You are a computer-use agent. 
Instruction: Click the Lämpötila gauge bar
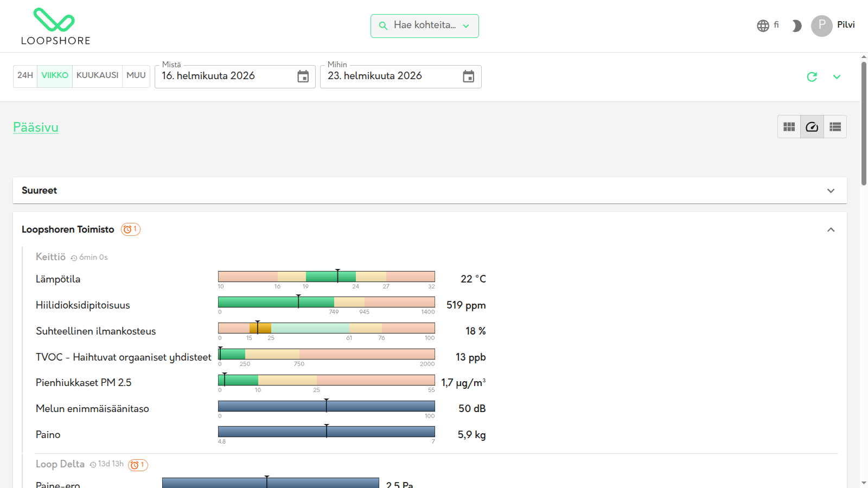(x=327, y=277)
